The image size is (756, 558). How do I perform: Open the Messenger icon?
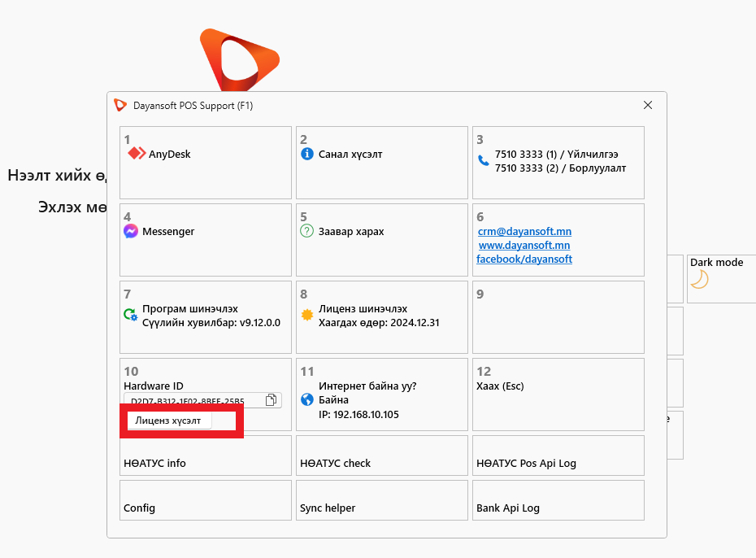pyautogui.click(x=131, y=231)
